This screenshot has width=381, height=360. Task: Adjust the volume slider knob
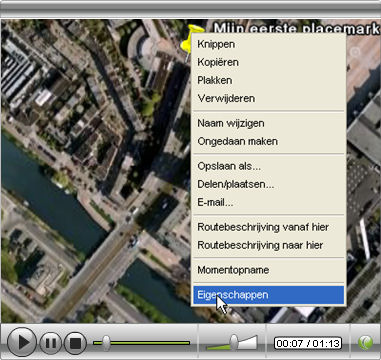click(234, 342)
